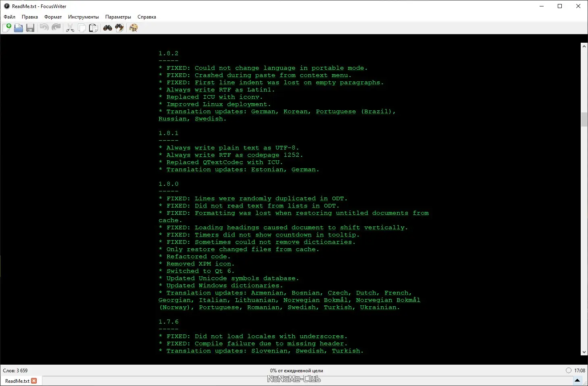Open Find using the binoculars icon
The height and width of the screenshot is (386, 588).
pyautogui.click(x=108, y=28)
